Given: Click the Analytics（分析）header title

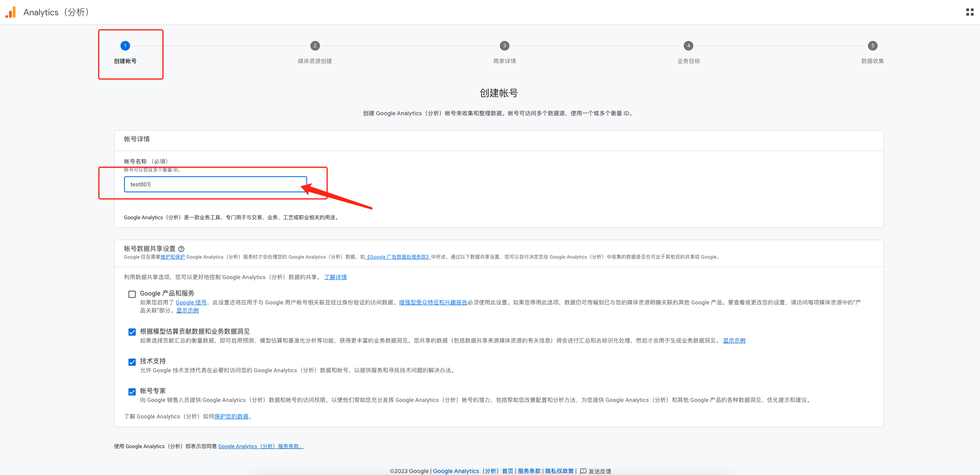Looking at the screenshot, I should tap(56, 12).
